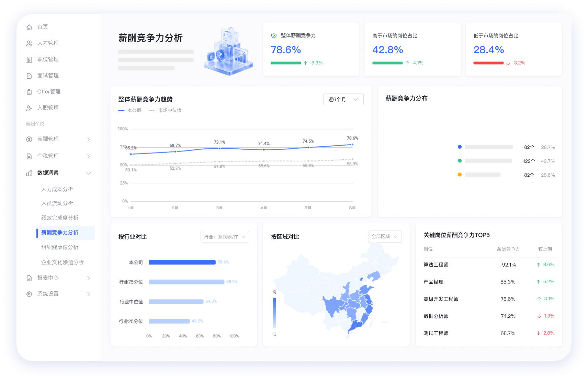The width and height of the screenshot is (588, 380).
Task: Click the building icon beside 职位管理
Action: tap(29, 59)
